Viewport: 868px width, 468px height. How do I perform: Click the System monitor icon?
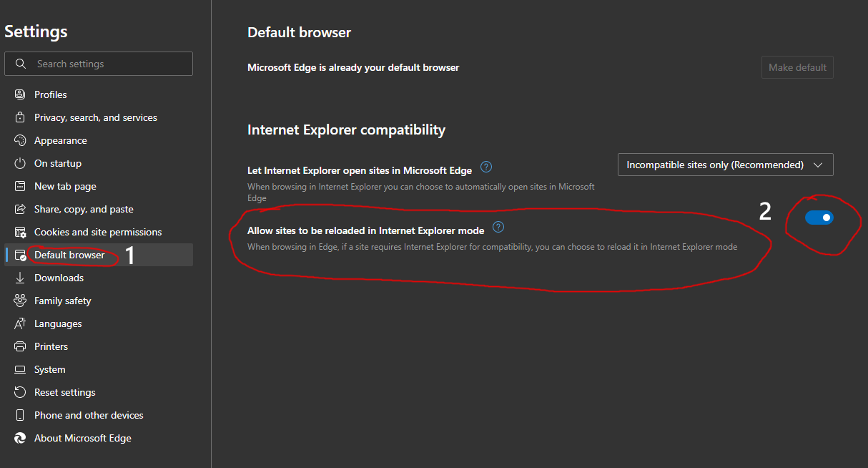(20, 369)
